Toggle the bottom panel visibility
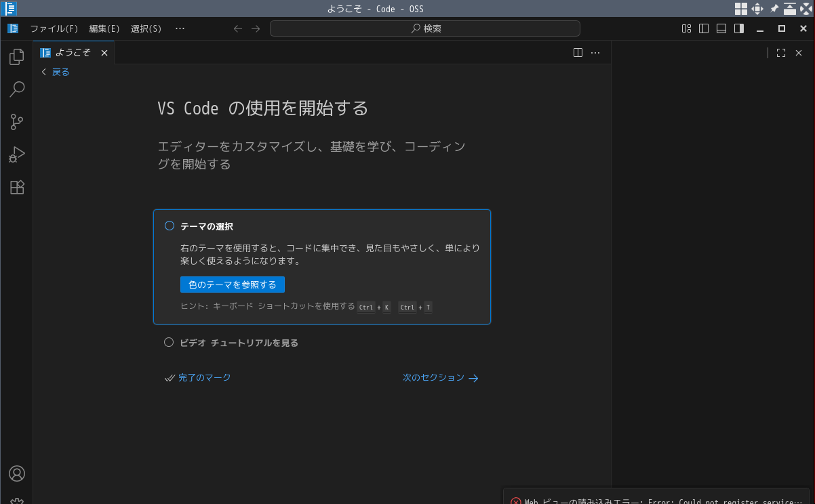Viewport: 815px width, 504px height. (x=721, y=28)
